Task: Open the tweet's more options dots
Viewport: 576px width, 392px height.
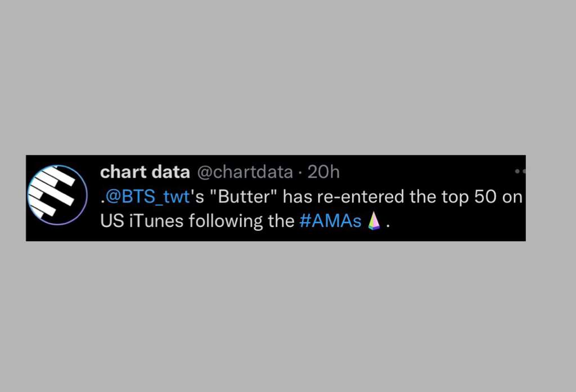Action: (x=520, y=171)
